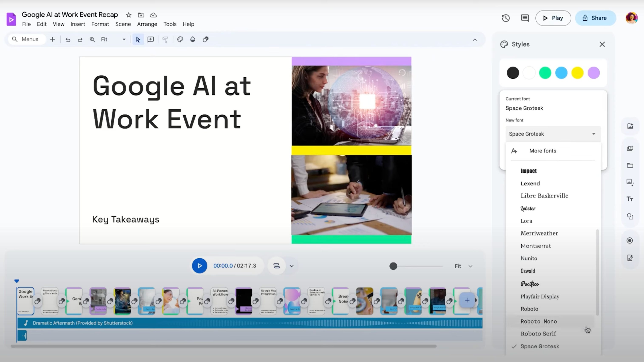Close the Styles panel
Viewport: 644px width, 362px height.
[602, 44]
